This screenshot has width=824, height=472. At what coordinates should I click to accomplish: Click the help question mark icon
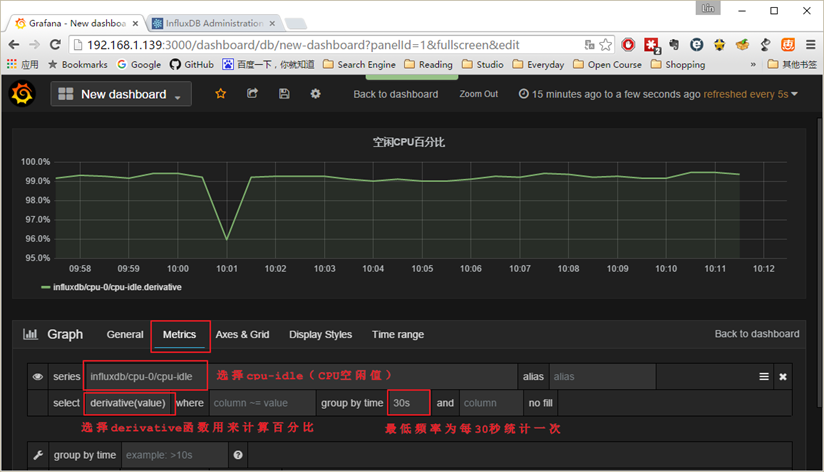coord(238,456)
